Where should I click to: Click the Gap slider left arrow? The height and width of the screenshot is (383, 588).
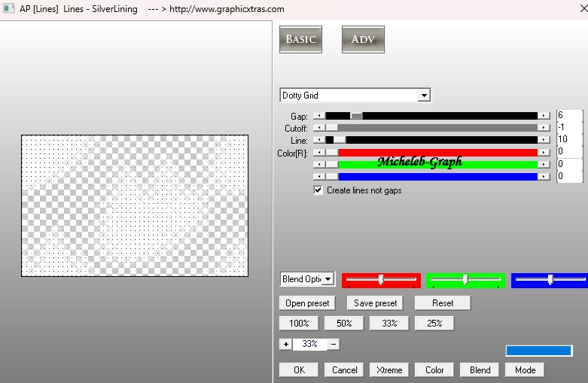[x=320, y=116]
